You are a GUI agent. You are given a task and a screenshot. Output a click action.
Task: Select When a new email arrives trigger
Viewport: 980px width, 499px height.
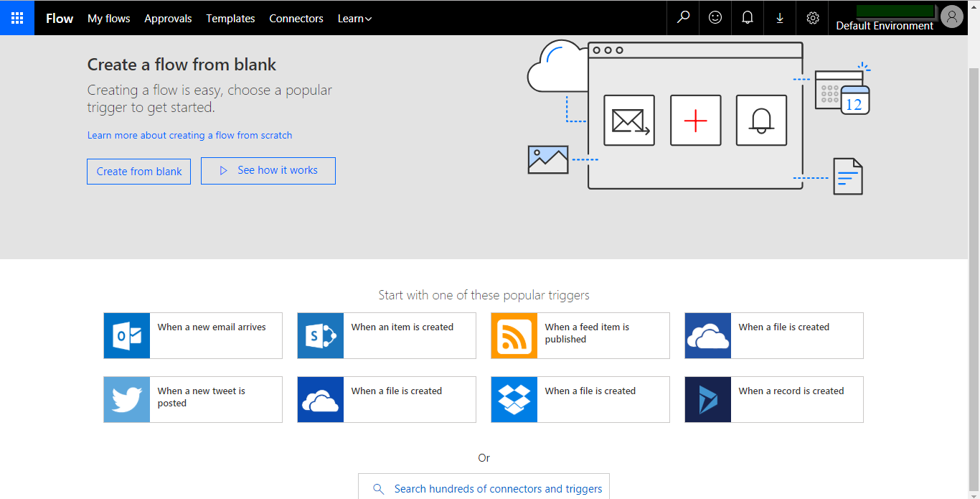193,335
